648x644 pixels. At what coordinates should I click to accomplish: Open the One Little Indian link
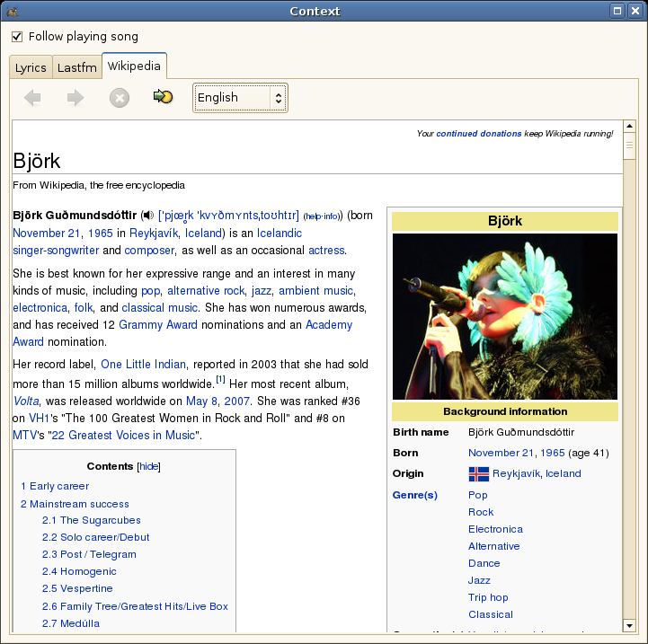pos(144,365)
